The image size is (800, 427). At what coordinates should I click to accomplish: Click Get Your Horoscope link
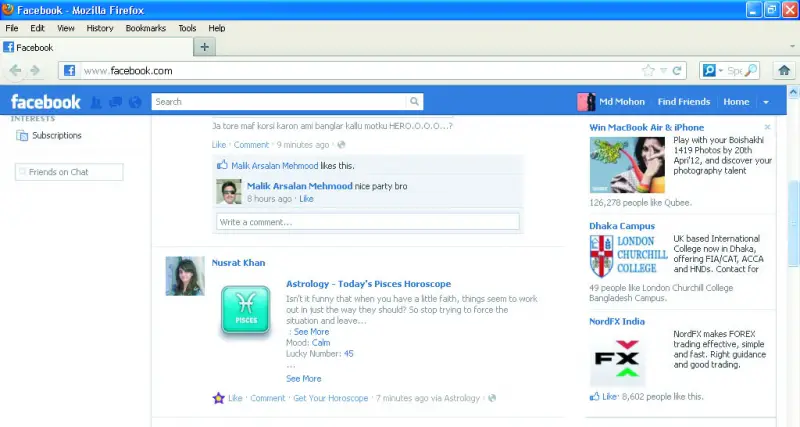(331, 398)
